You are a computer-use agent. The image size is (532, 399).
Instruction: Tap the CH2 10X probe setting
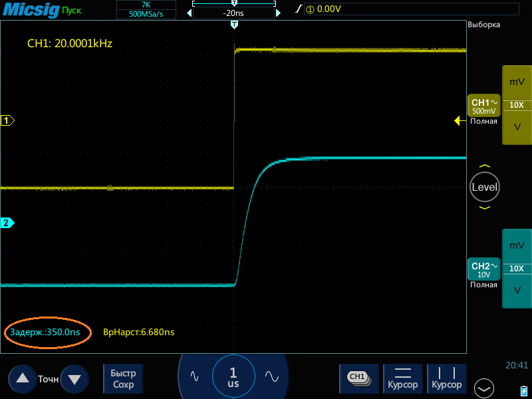pos(517,269)
